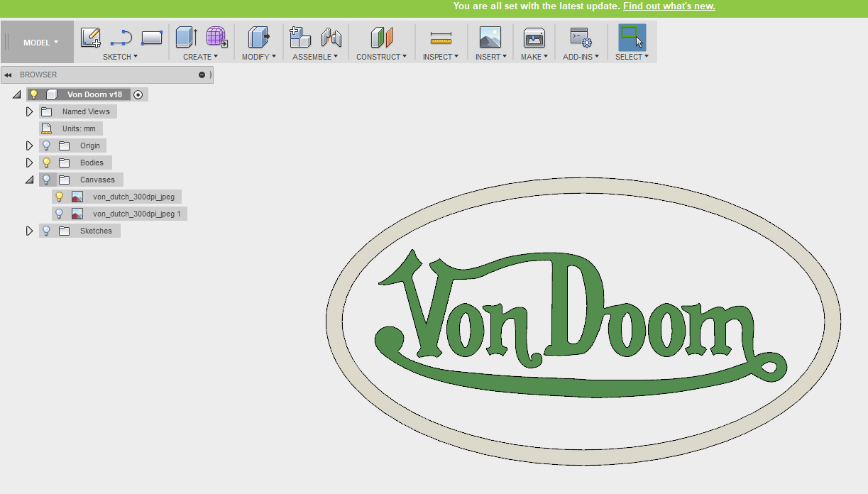Select the Press Pull modify icon
Viewport: 868px width, 494px height.
pos(258,37)
